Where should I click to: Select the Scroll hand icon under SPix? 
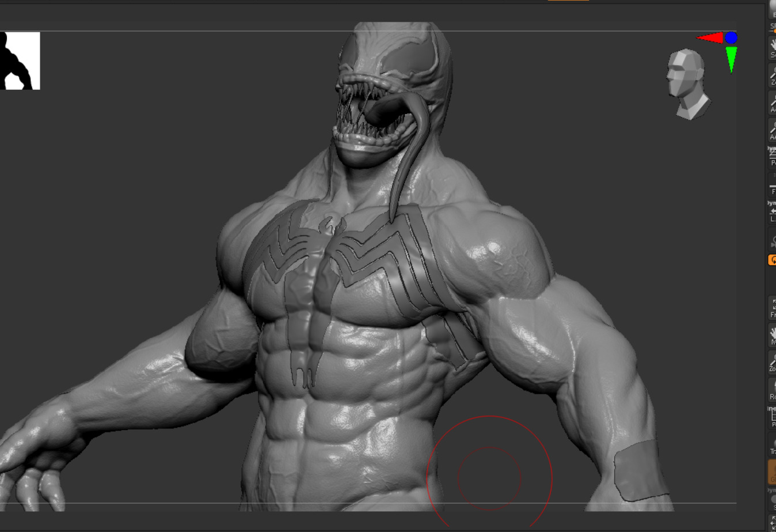[773, 48]
